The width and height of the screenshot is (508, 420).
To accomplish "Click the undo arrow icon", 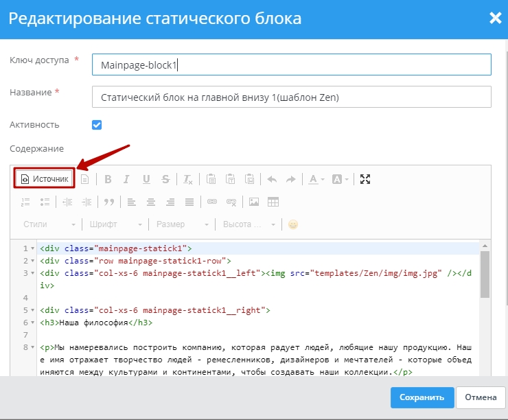I will (272, 179).
